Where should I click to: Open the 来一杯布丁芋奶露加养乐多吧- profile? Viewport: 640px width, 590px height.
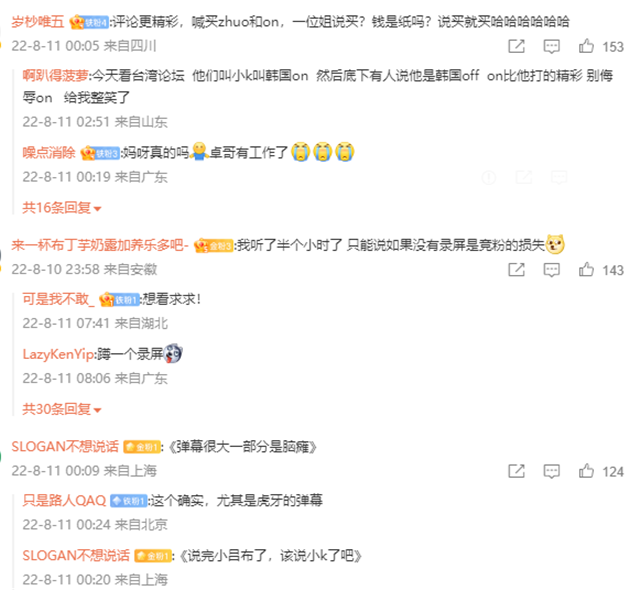pos(100,245)
